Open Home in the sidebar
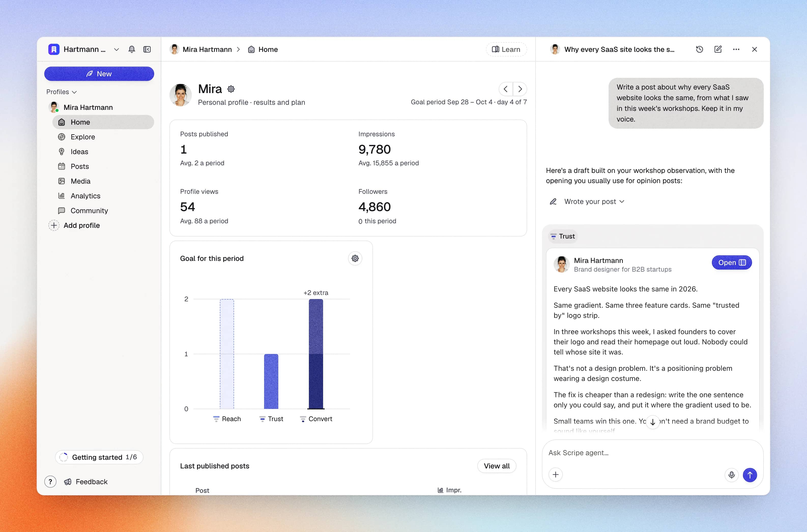807x532 pixels. coord(103,122)
